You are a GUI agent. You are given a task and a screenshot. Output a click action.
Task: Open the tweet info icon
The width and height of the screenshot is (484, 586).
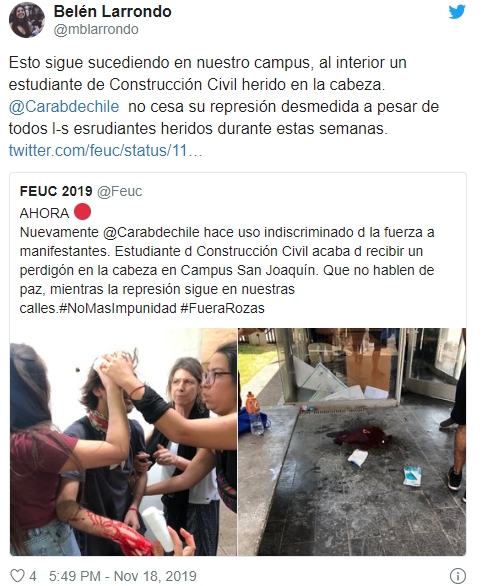click(x=458, y=576)
